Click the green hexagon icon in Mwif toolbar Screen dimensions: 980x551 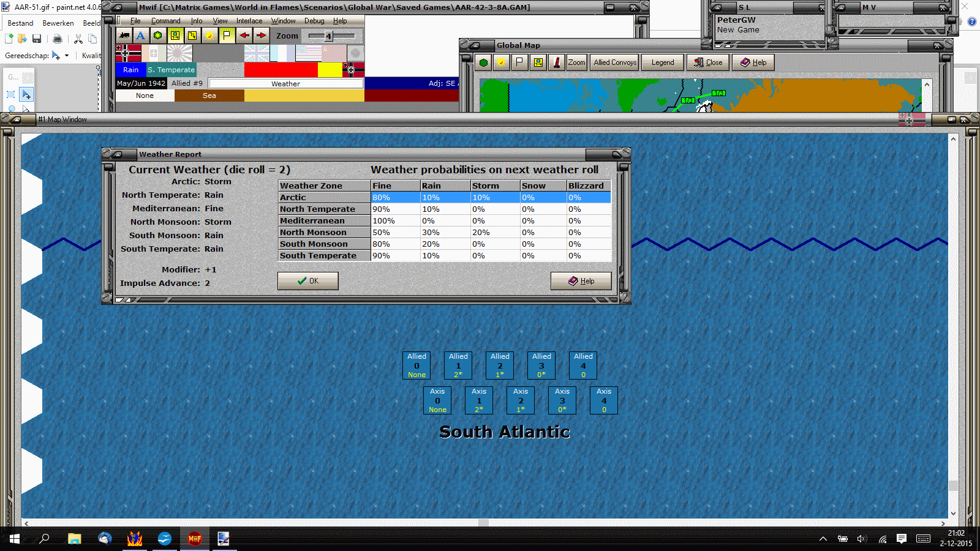tap(158, 36)
